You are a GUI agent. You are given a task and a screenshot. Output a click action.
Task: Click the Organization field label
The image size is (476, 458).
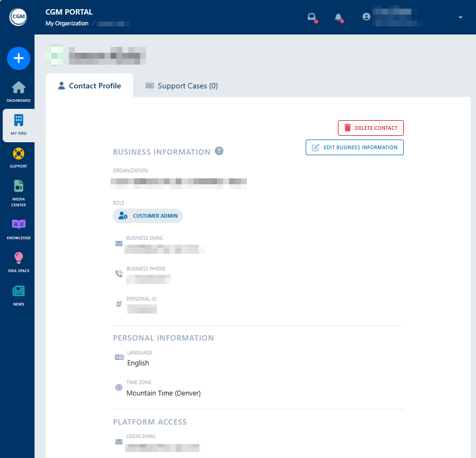pyautogui.click(x=130, y=171)
